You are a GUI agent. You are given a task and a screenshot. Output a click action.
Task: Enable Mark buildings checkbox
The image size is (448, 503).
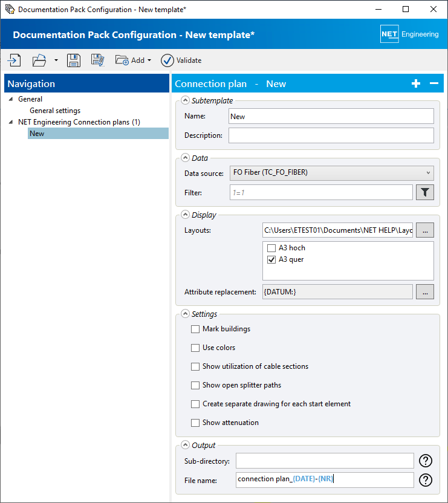pyautogui.click(x=195, y=329)
